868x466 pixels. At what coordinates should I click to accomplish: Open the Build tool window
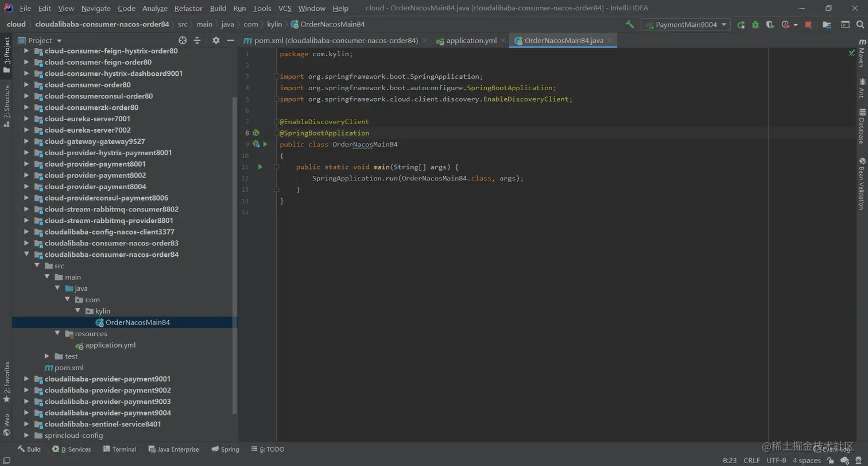(29, 449)
